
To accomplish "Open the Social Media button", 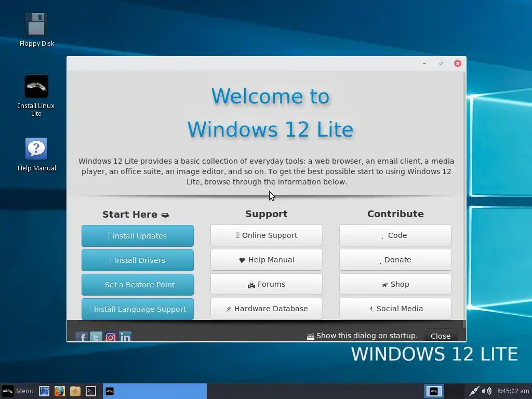I will click(x=395, y=309).
